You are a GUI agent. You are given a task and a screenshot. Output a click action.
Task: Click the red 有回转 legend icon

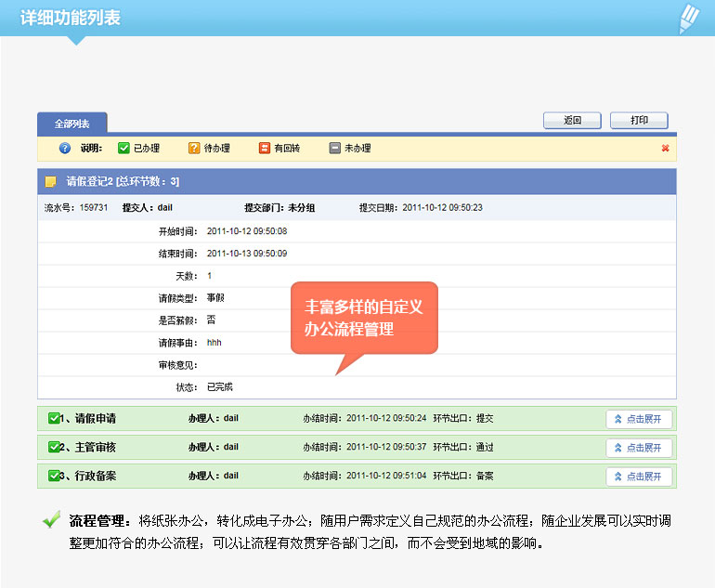click(265, 149)
